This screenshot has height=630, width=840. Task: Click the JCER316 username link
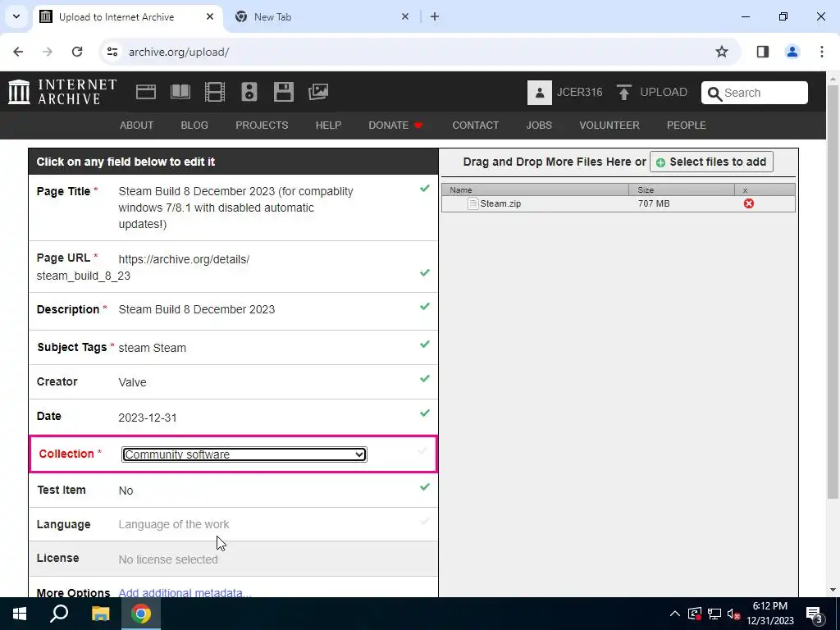[x=579, y=92]
